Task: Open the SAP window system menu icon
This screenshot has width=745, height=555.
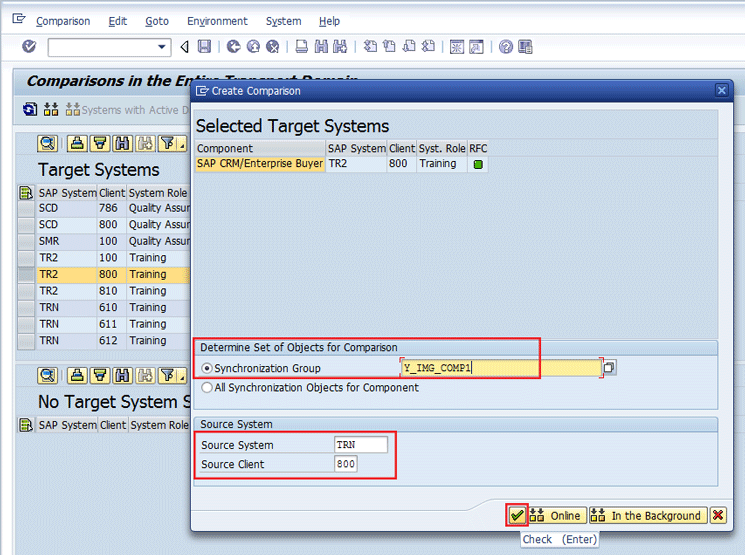Action: tap(18, 20)
